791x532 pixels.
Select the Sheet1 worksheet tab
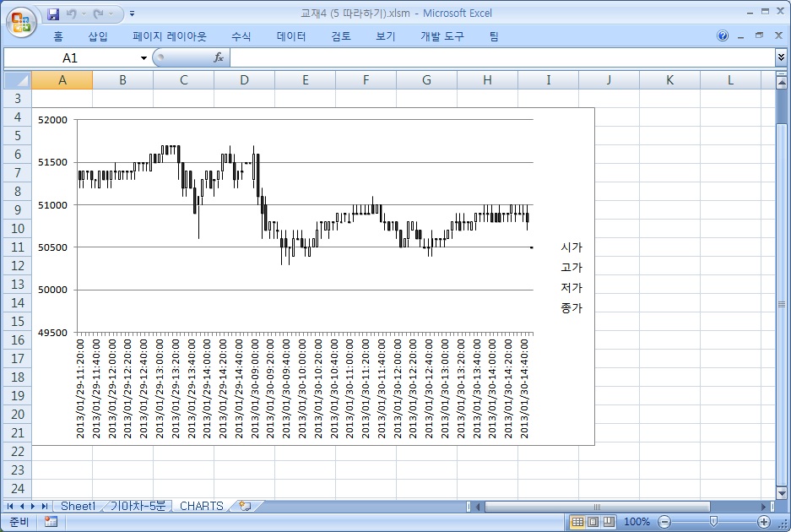pos(78,506)
